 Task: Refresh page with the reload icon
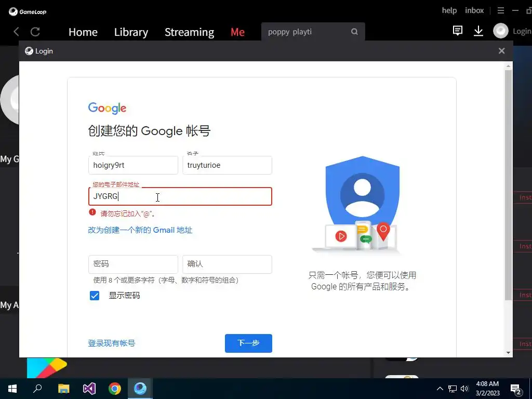point(35,32)
